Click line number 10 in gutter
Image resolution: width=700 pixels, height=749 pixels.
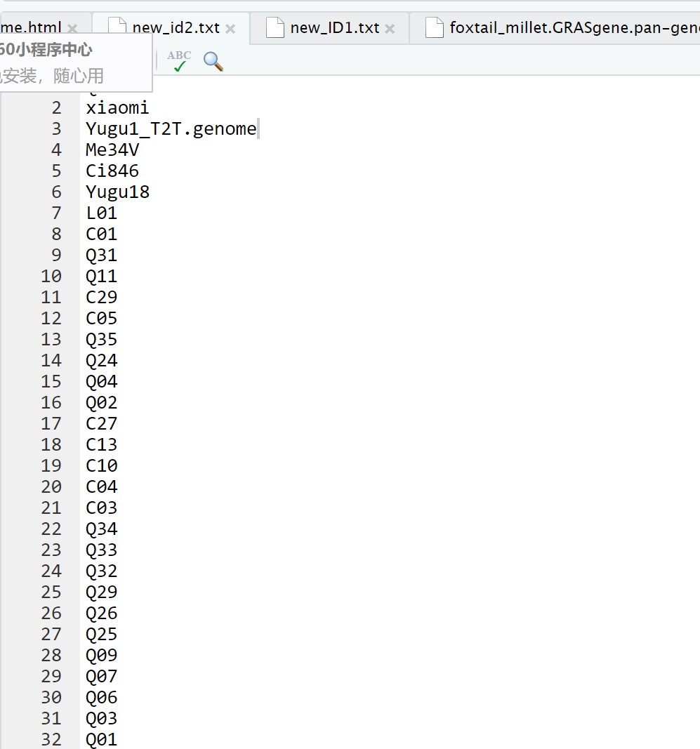[x=51, y=276]
